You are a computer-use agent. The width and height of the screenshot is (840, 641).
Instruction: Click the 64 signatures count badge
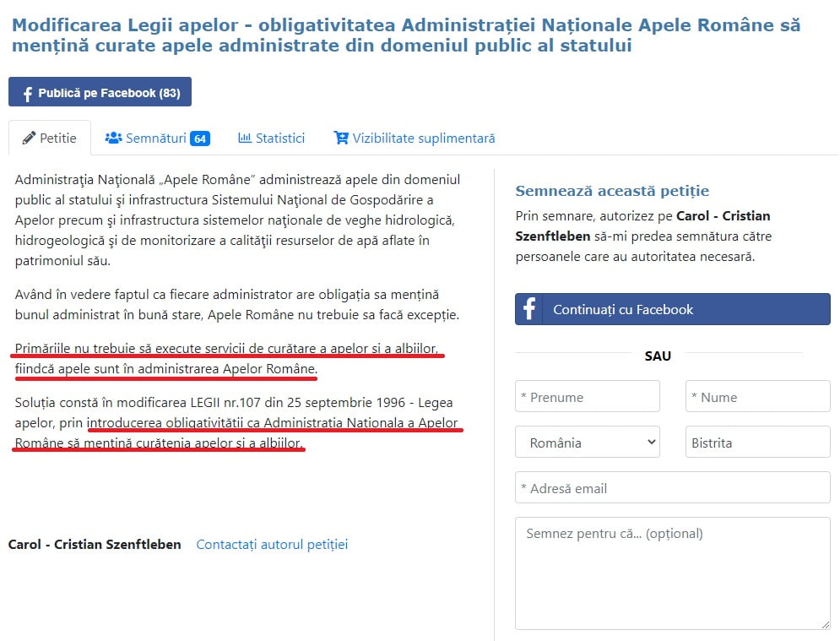200,139
